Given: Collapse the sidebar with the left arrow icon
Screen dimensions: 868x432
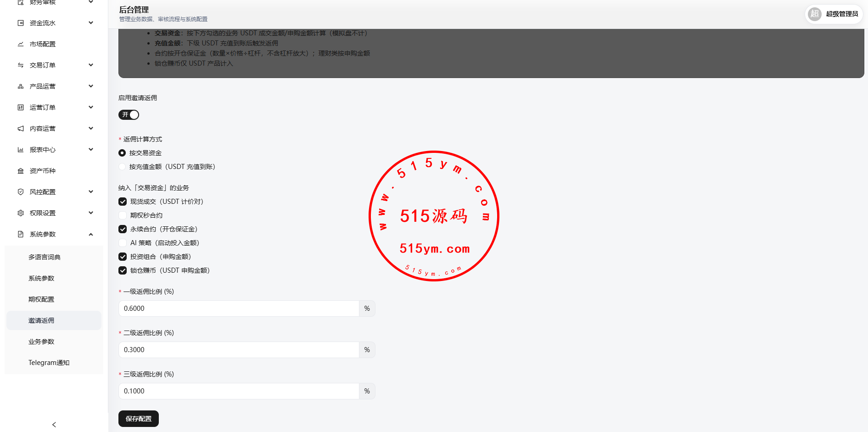Looking at the screenshot, I should point(54,425).
